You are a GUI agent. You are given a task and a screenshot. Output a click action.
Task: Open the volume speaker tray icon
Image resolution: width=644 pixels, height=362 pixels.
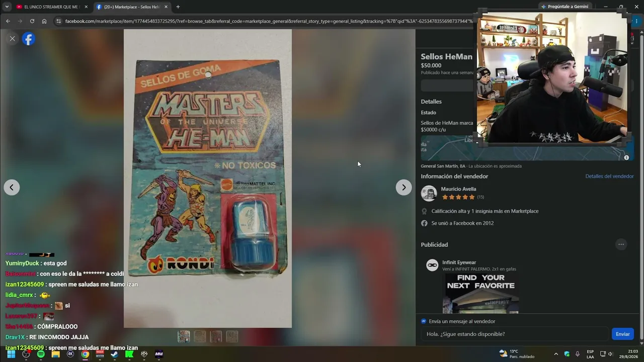611,354
